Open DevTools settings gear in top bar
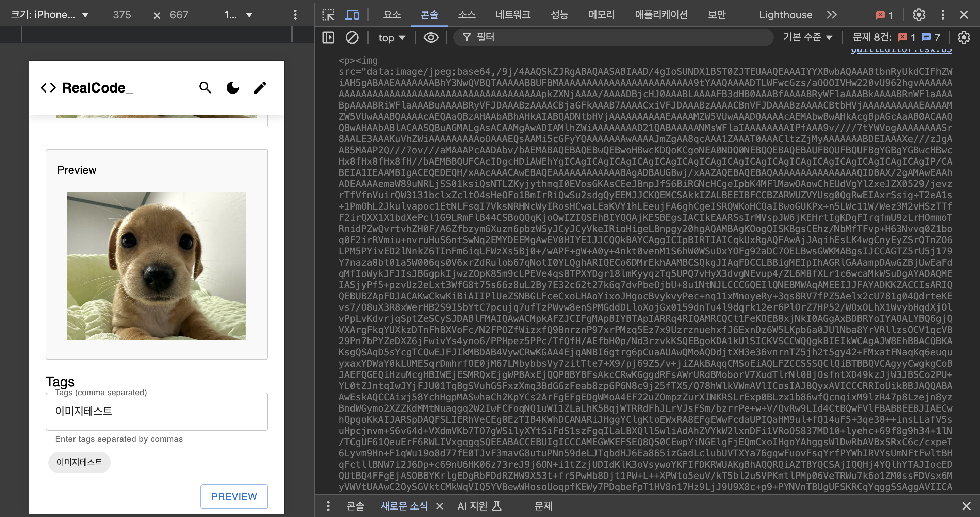The width and height of the screenshot is (980, 517). (919, 15)
